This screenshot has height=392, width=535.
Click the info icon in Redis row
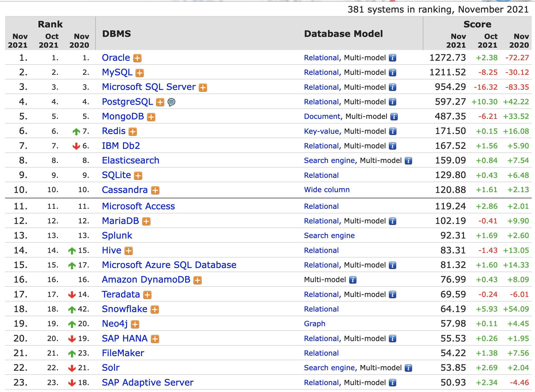(x=393, y=131)
